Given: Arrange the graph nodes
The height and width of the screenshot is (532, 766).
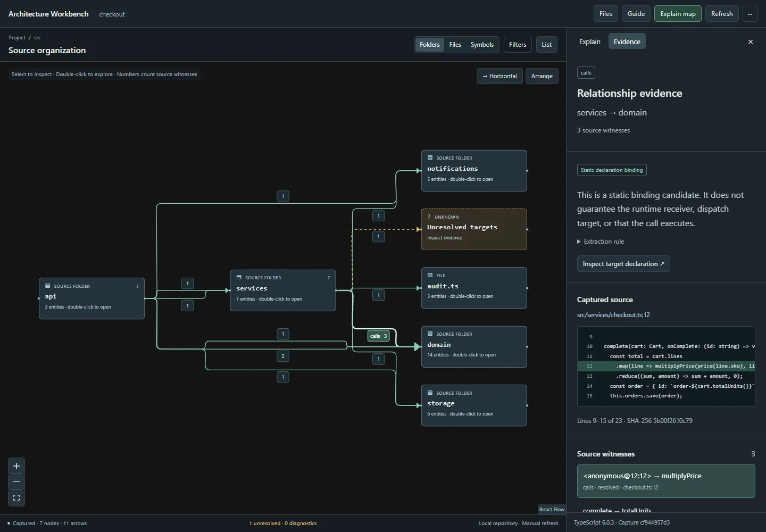Looking at the screenshot, I should (x=542, y=76).
